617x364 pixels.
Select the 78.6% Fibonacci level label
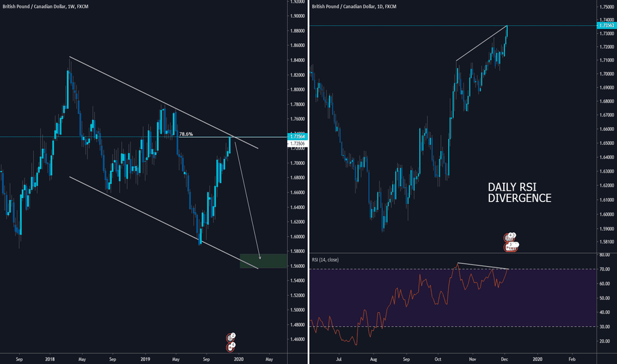click(x=186, y=134)
